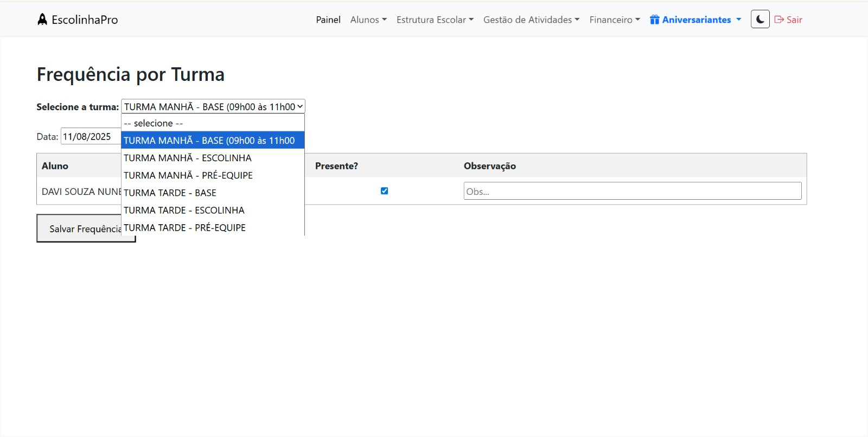
Task: Choose TURMA TARDE - PRÉ-EQUIPE option
Action: pyautogui.click(x=184, y=227)
